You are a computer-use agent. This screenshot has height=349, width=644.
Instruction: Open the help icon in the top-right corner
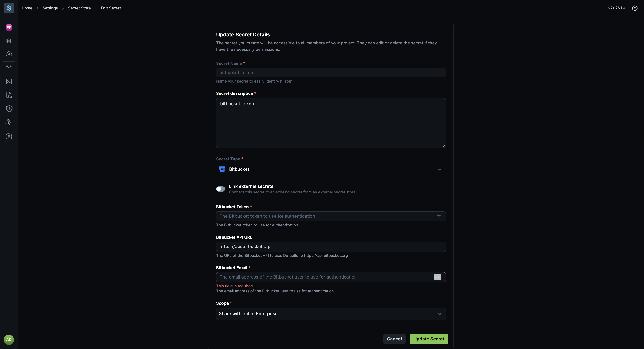(635, 8)
